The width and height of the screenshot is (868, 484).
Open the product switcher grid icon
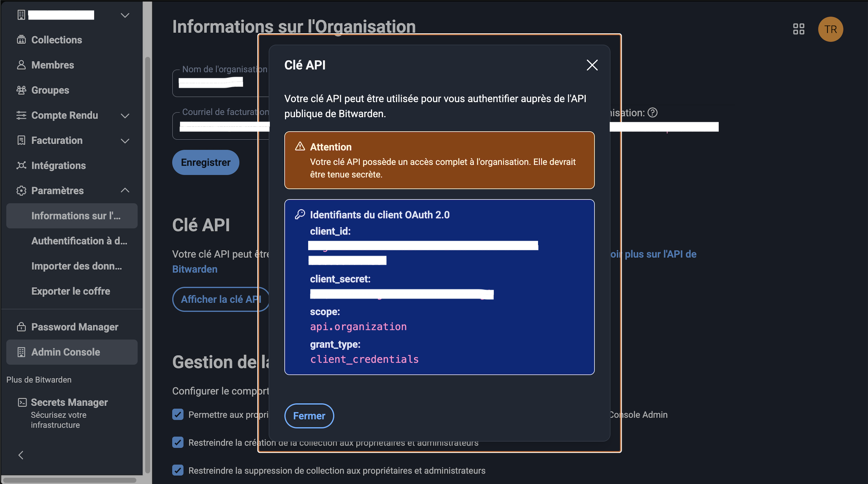pyautogui.click(x=799, y=29)
